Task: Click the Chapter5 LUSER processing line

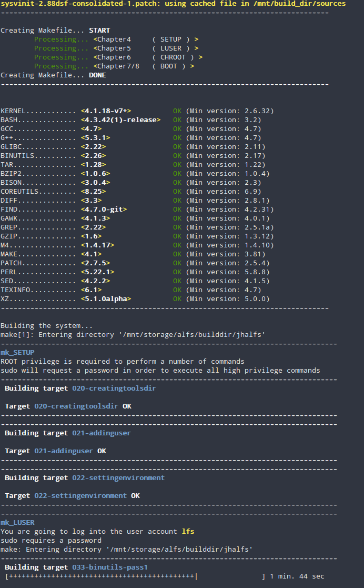Action: tap(116, 48)
